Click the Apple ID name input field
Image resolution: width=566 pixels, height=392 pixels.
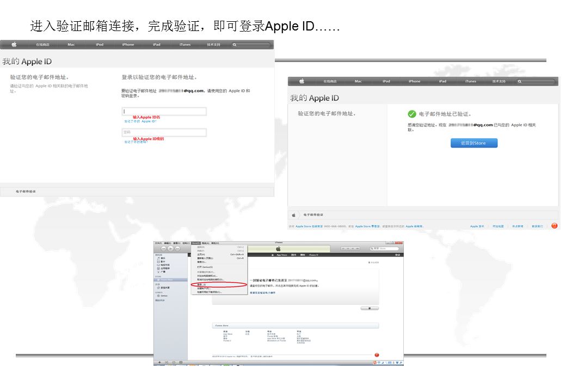[164, 111]
